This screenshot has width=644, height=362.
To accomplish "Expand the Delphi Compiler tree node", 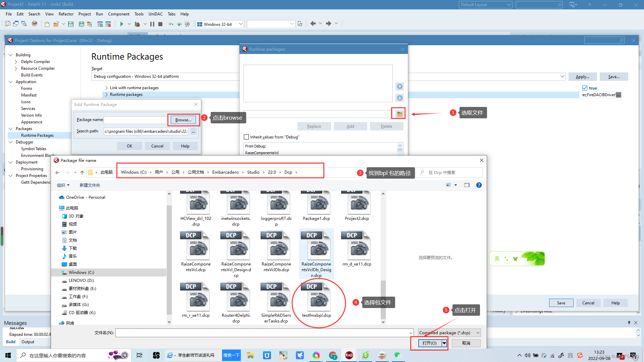I will 16,62.
